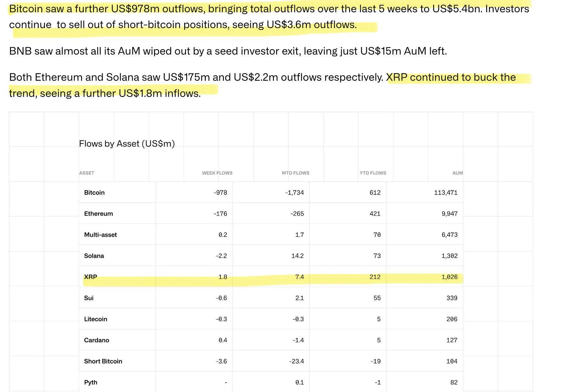This screenshot has height=392, width=562.
Task: Click Multi-asset YTD flows value 70
Action: coord(377,235)
